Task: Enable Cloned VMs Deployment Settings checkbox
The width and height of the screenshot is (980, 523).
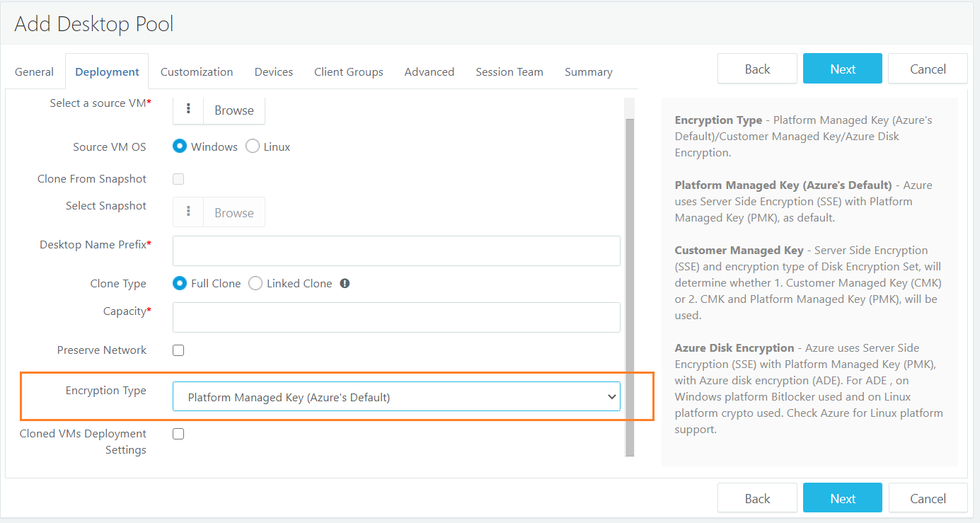Action: point(178,434)
